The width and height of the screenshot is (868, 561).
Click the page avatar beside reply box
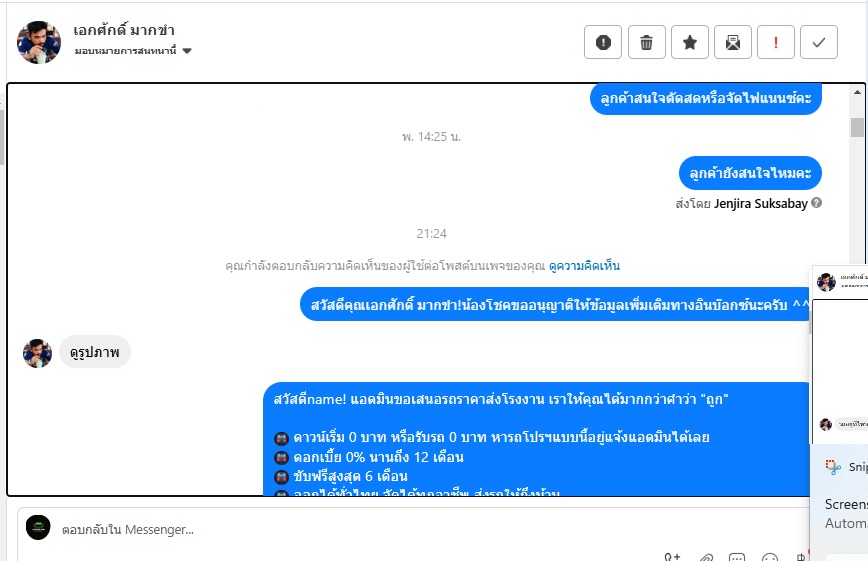tap(38, 527)
